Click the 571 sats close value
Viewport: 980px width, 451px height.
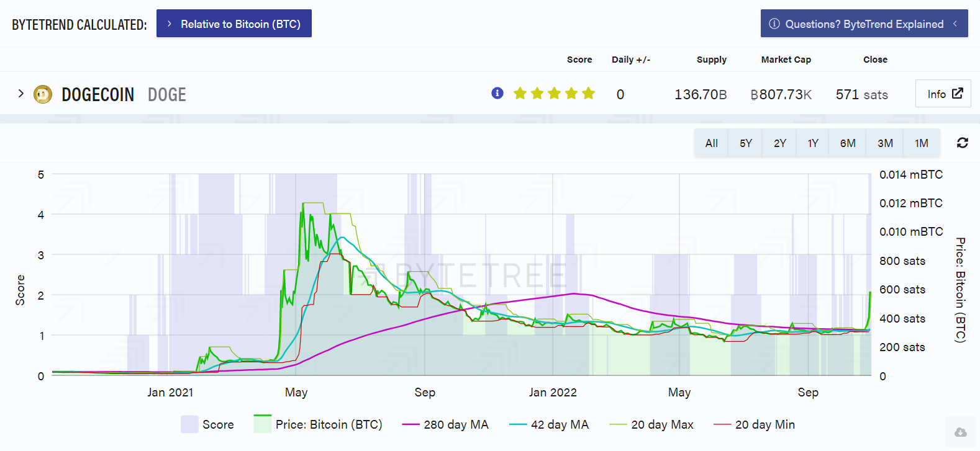coord(862,94)
